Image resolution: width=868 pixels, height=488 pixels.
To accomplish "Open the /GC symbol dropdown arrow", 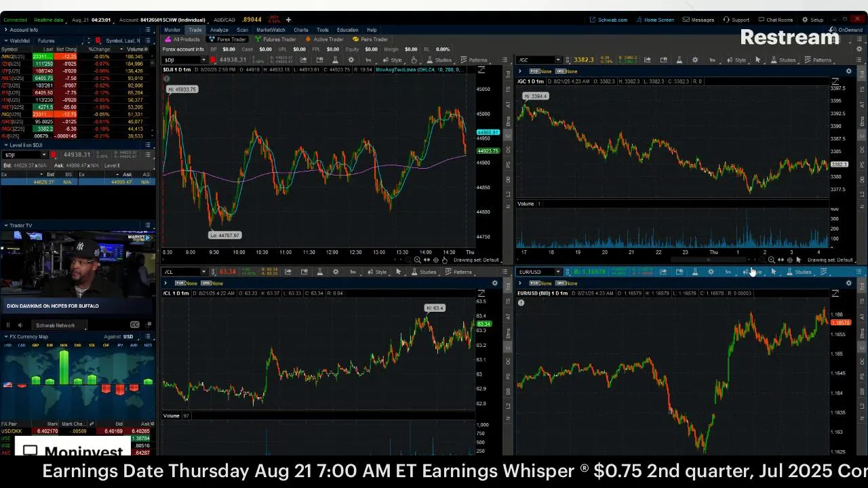I will click(557, 60).
